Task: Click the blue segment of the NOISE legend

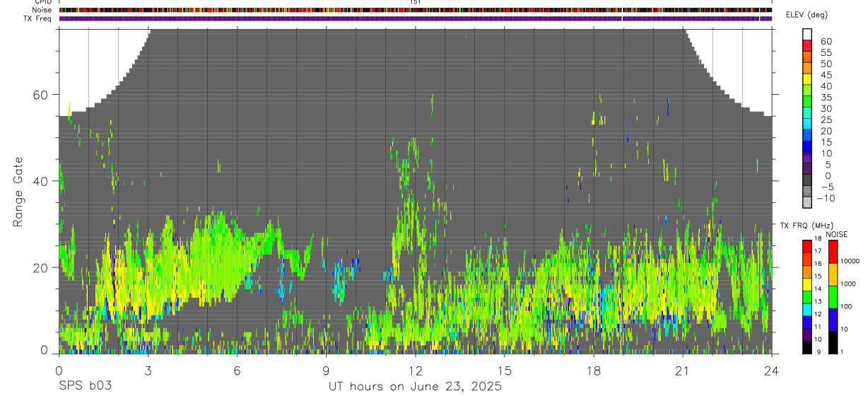Action: pos(833,320)
